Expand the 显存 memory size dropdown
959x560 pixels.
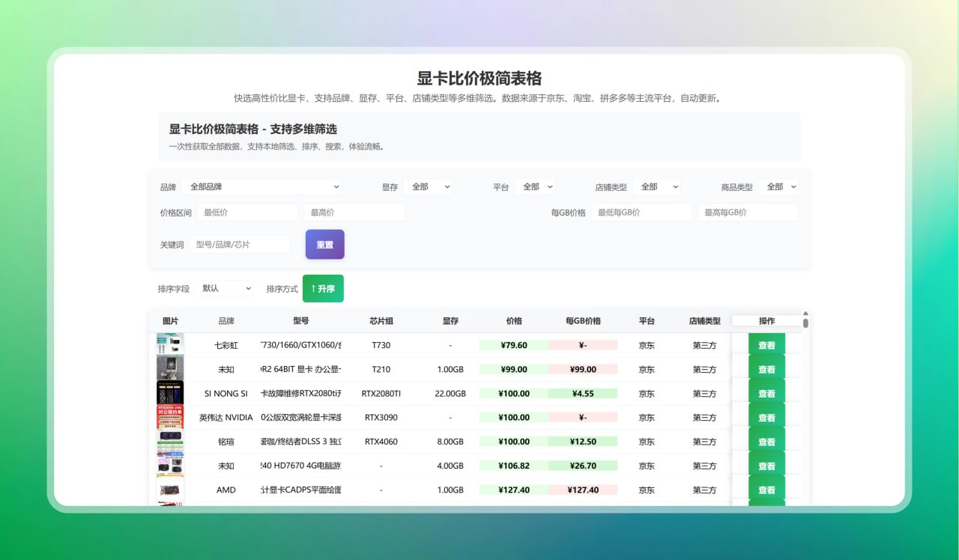428,186
